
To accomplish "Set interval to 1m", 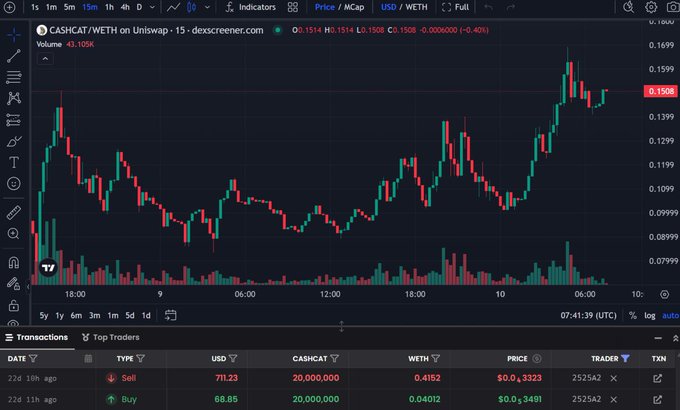I will [x=51, y=7].
